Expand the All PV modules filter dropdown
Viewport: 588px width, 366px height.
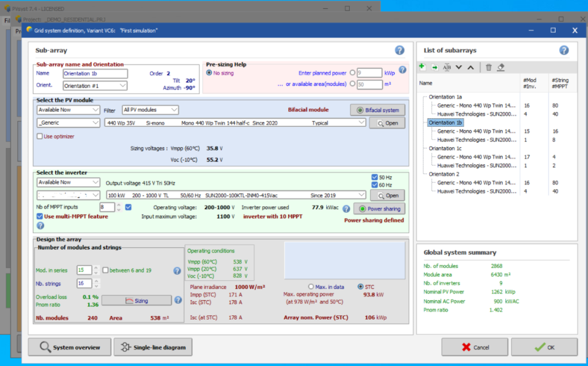point(150,110)
